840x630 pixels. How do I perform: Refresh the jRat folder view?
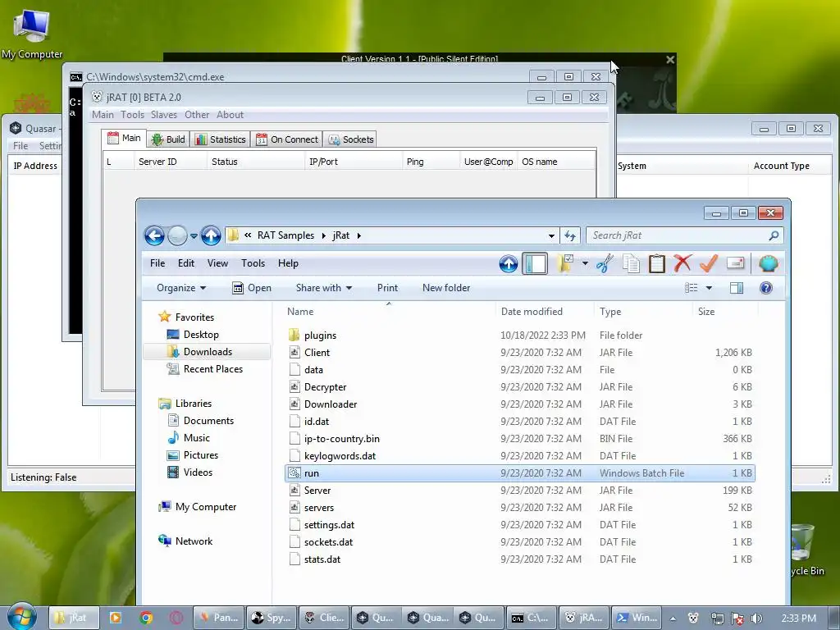pyautogui.click(x=570, y=235)
